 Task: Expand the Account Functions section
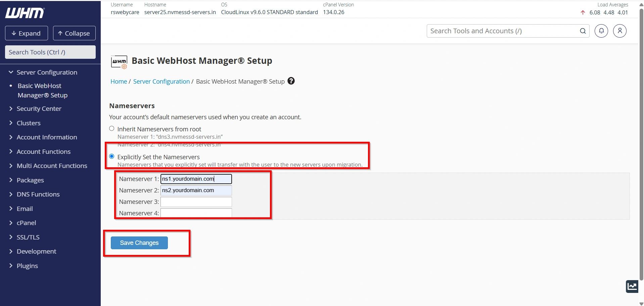(40, 151)
